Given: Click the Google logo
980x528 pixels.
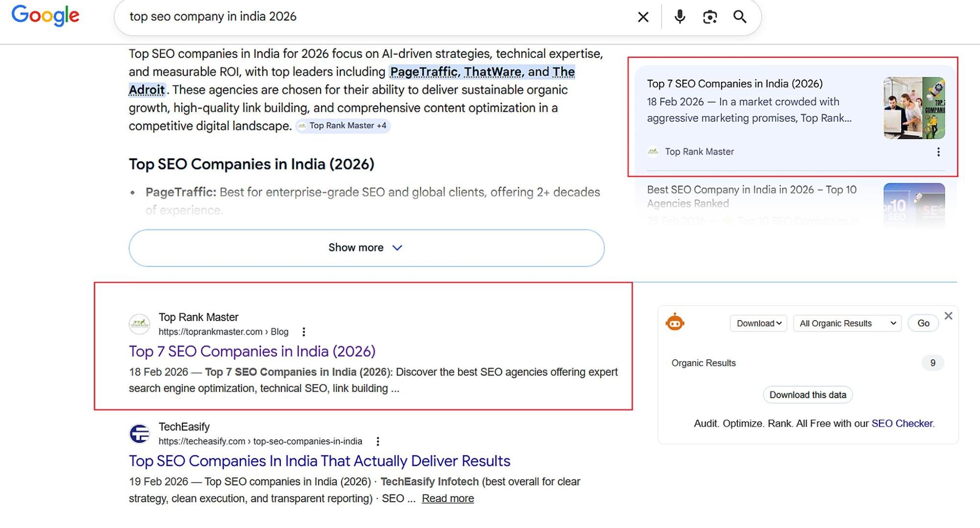Looking at the screenshot, I should [46, 15].
